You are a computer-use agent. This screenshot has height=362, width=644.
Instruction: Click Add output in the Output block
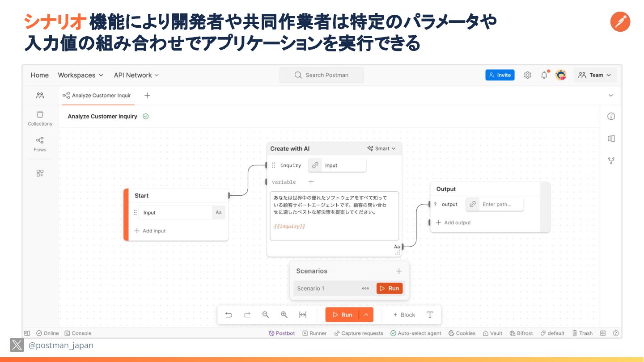coord(453,222)
